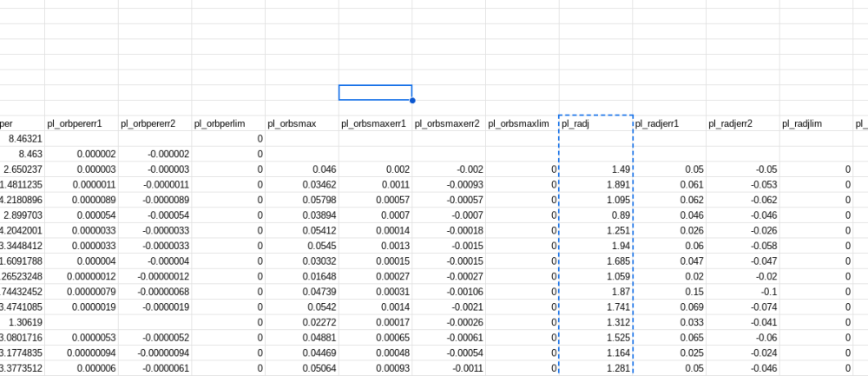This screenshot has width=868, height=376.
Task: Click the pl_radjerr2 value -0.074
Action: tap(743, 307)
